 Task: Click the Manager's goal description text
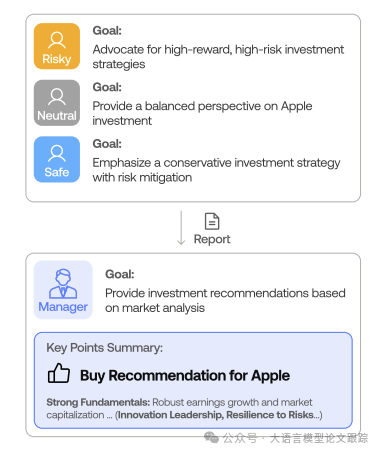225,300
